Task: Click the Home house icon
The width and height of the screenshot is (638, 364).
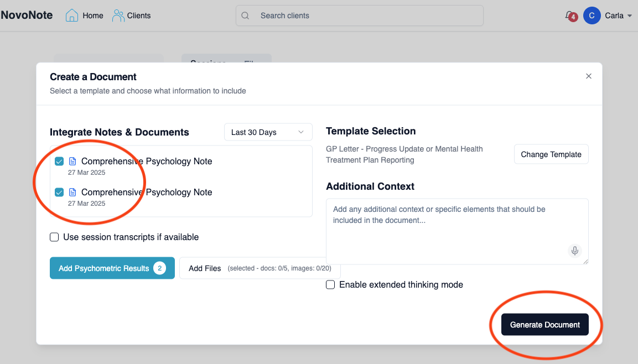Action: pos(72,15)
